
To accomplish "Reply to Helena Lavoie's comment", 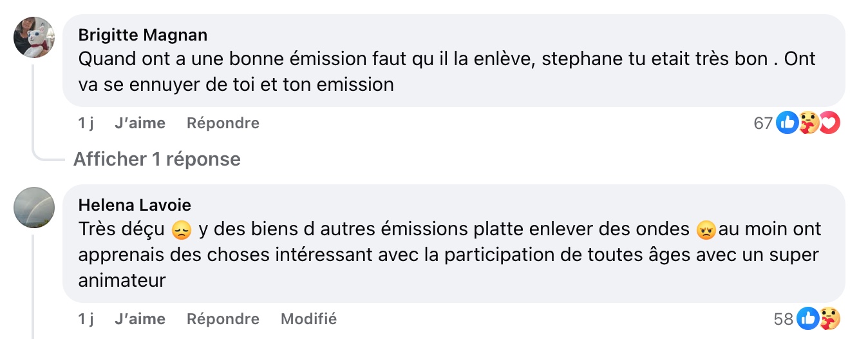I will [223, 319].
